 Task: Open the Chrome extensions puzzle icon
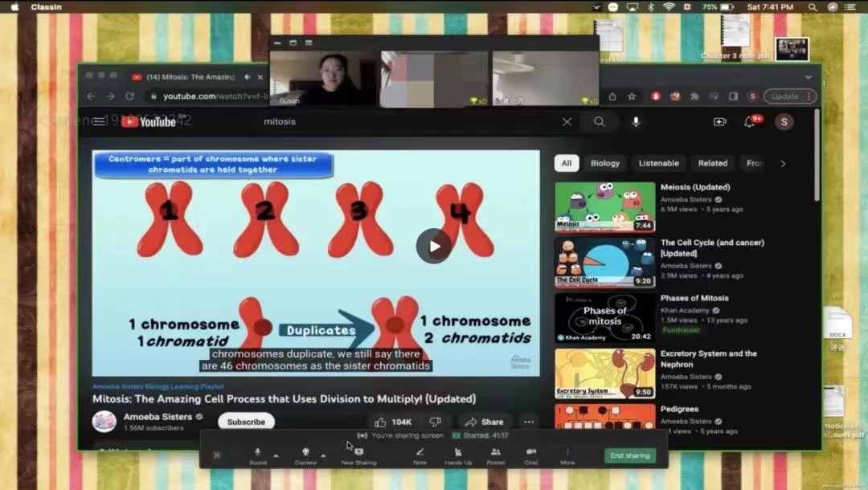694,96
